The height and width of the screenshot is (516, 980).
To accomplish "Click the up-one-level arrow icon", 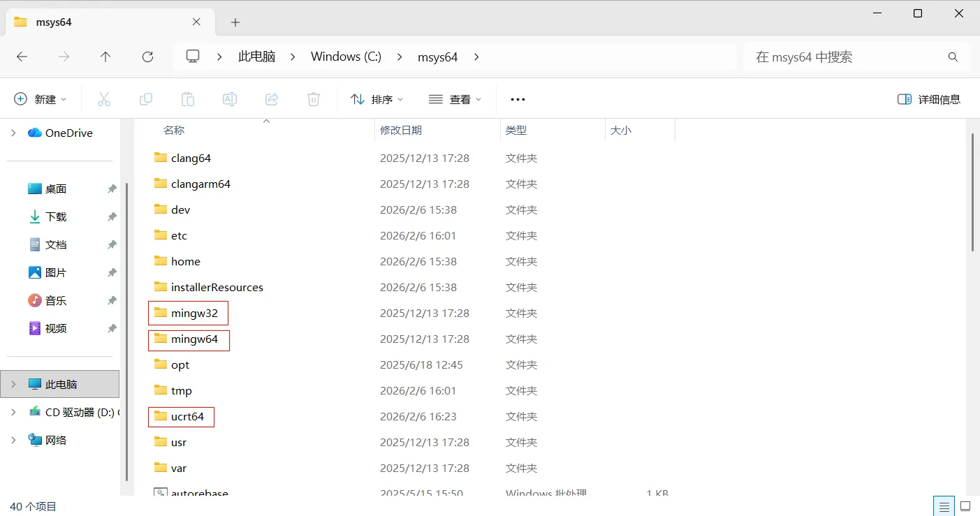I will coord(105,57).
